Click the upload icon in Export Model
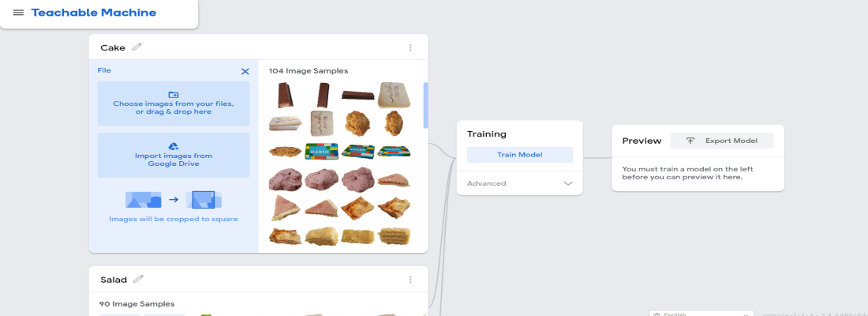 [690, 141]
